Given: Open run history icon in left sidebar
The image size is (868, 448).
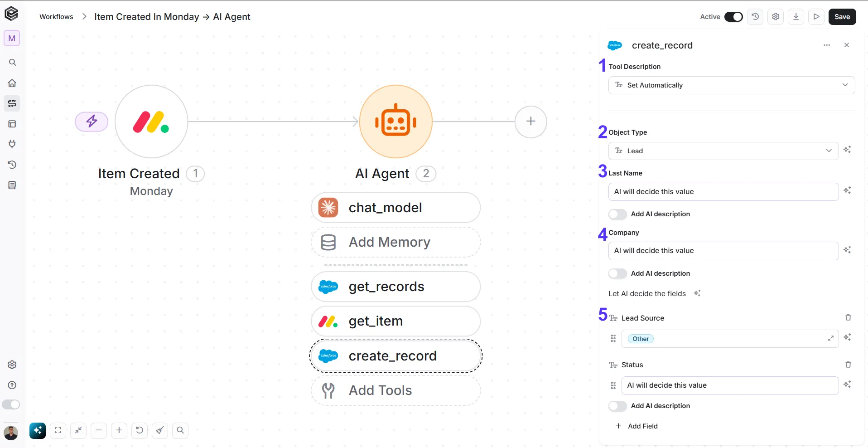Looking at the screenshot, I should [x=12, y=165].
